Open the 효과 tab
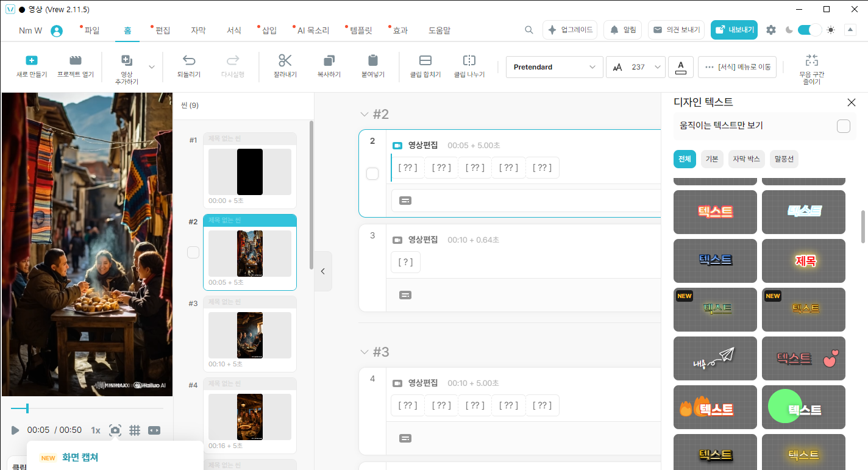The image size is (868, 470). (x=400, y=30)
